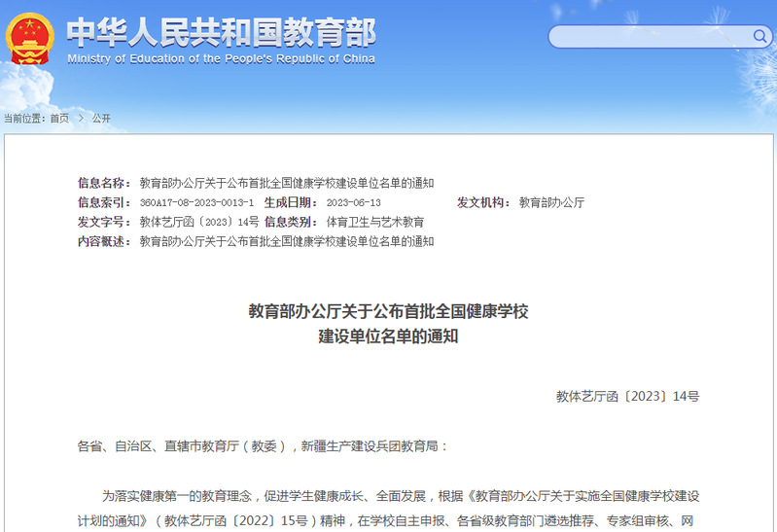The height and width of the screenshot is (532, 777).
Task: Open the 公开 breadcrumb link
Action: point(101,119)
